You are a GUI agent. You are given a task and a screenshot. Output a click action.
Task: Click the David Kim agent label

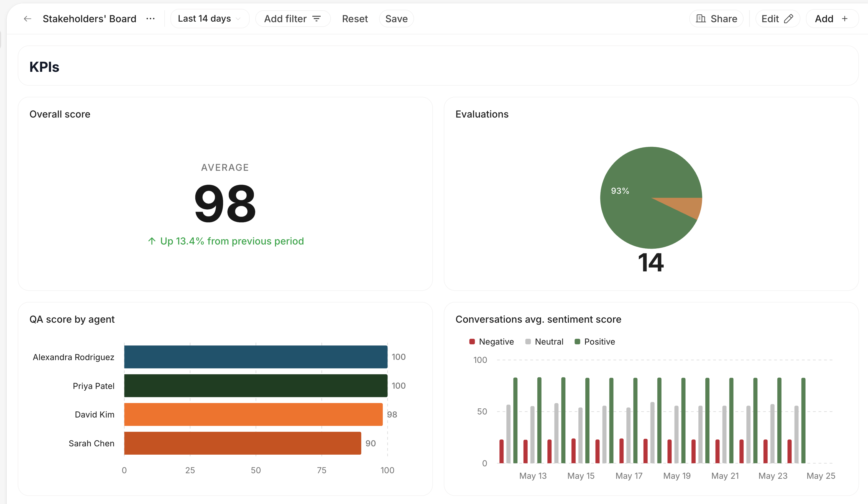click(x=95, y=414)
